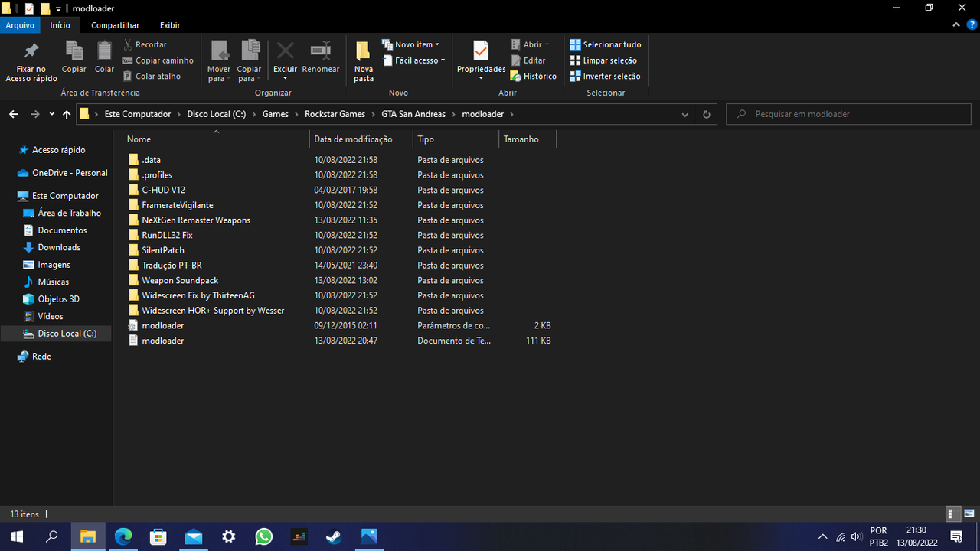980x551 pixels.
Task: Open Steam from the taskbar
Action: coord(335,536)
